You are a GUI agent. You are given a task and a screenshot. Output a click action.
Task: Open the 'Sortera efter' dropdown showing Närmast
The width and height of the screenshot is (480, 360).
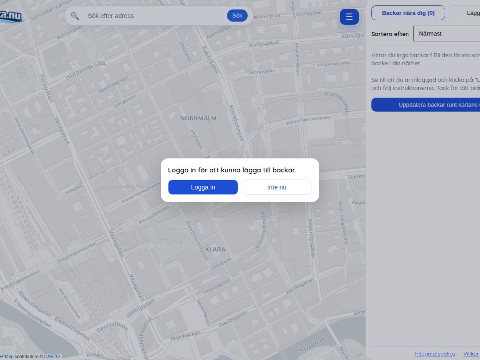(x=447, y=34)
